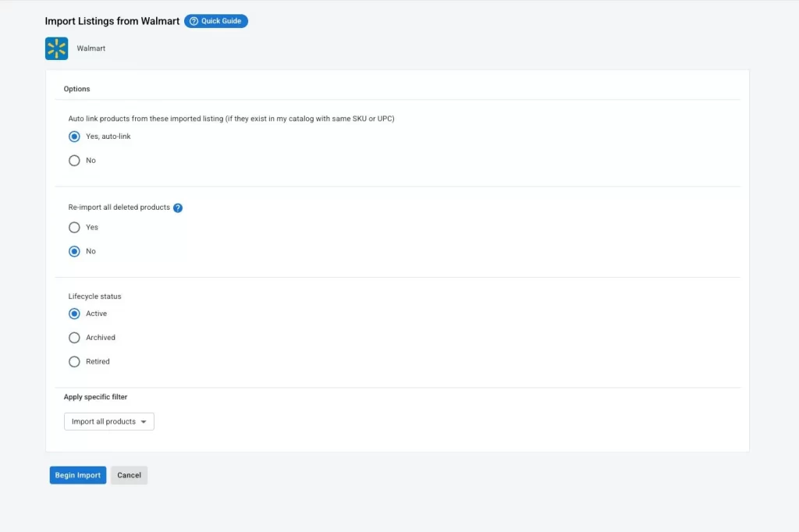The image size is (799, 532).
Task: Click the Walmart spark logo icon
Action: (57, 48)
